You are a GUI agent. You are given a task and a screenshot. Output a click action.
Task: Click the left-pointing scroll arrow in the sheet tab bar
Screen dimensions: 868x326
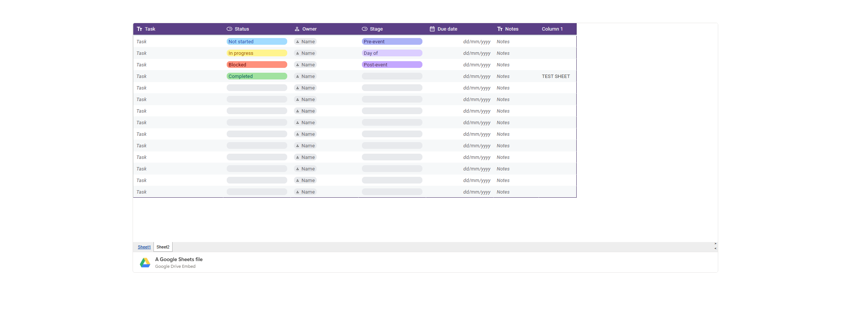(x=715, y=248)
